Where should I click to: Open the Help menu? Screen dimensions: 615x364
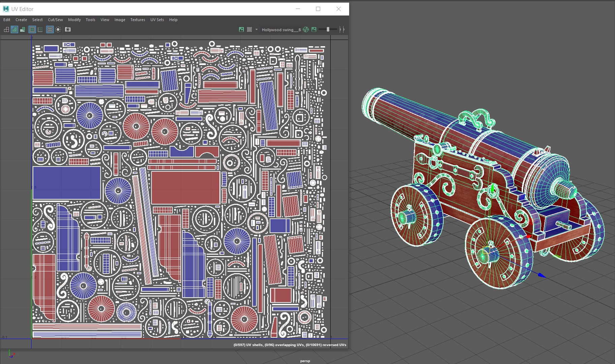click(x=173, y=20)
